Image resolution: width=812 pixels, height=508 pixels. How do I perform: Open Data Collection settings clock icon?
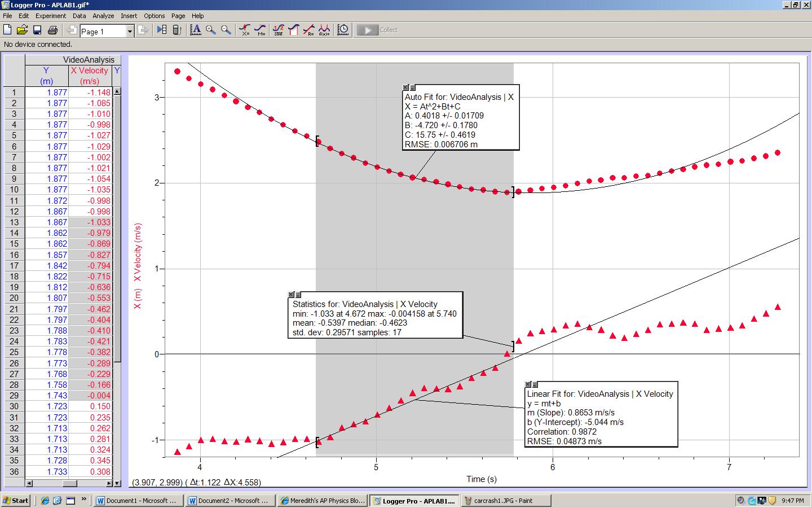point(343,30)
